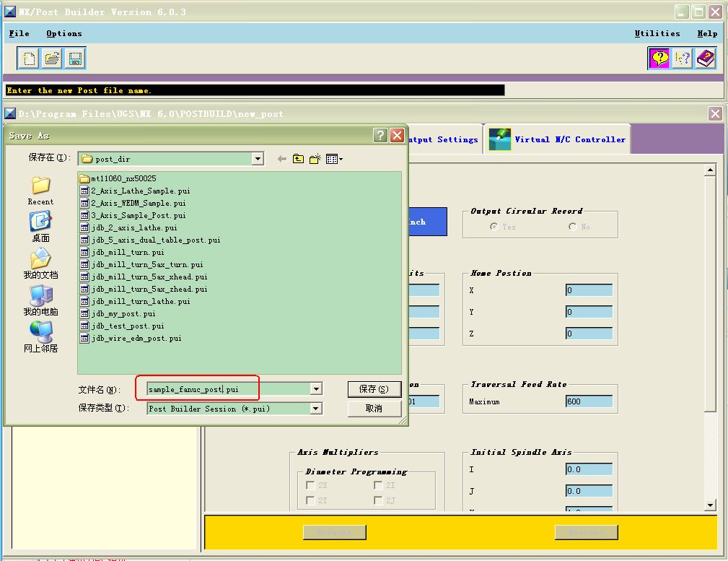Viewport: 728px width, 561px height.
Task: Toggle the 2Y diameter programming checkbox
Action: pos(310,500)
